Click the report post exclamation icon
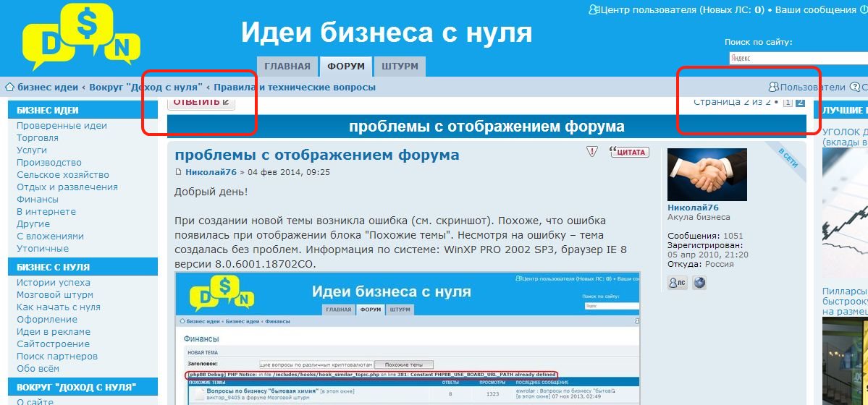The image size is (868, 405). tap(592, 152)
